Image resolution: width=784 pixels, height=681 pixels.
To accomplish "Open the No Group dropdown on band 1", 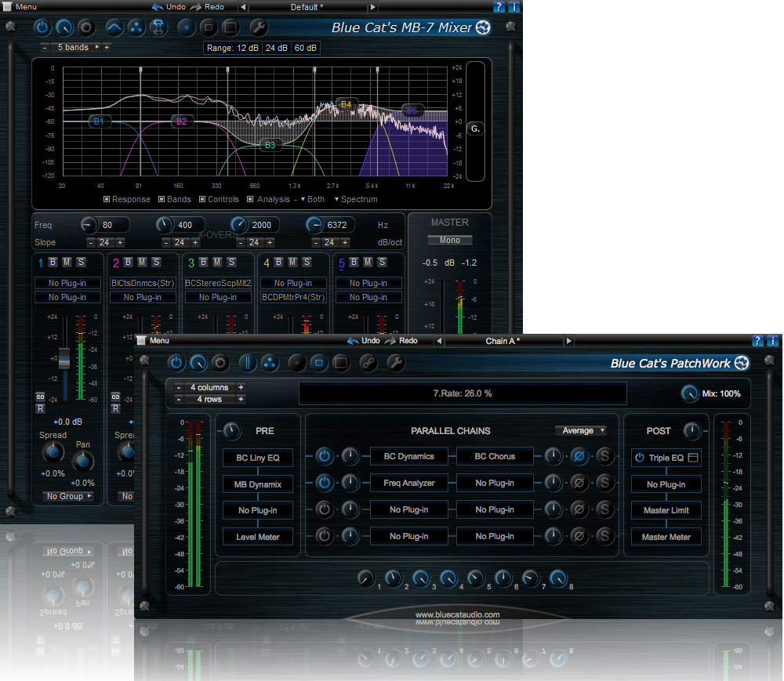I will click(x=69, y=496).
